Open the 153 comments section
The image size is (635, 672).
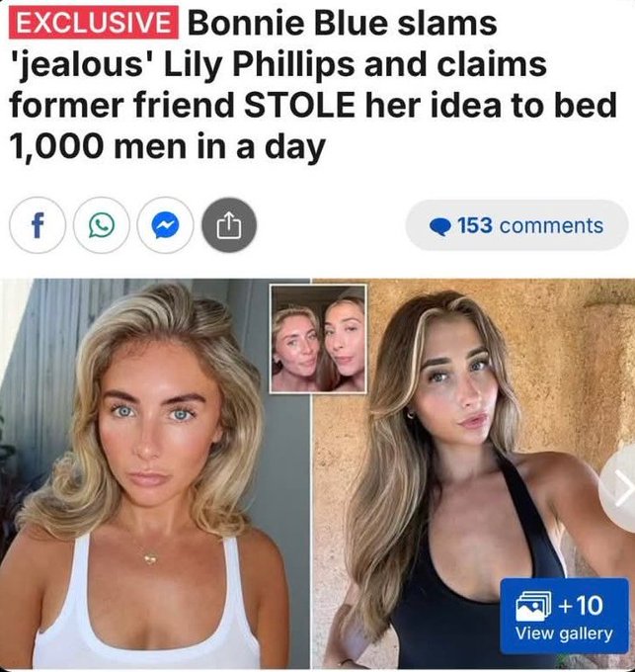click(x=516, y=225)
